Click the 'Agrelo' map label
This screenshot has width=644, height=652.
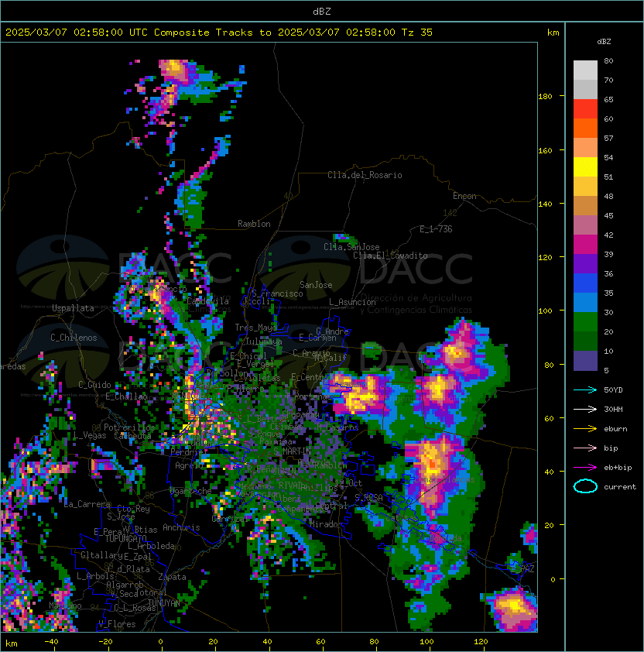189,465
